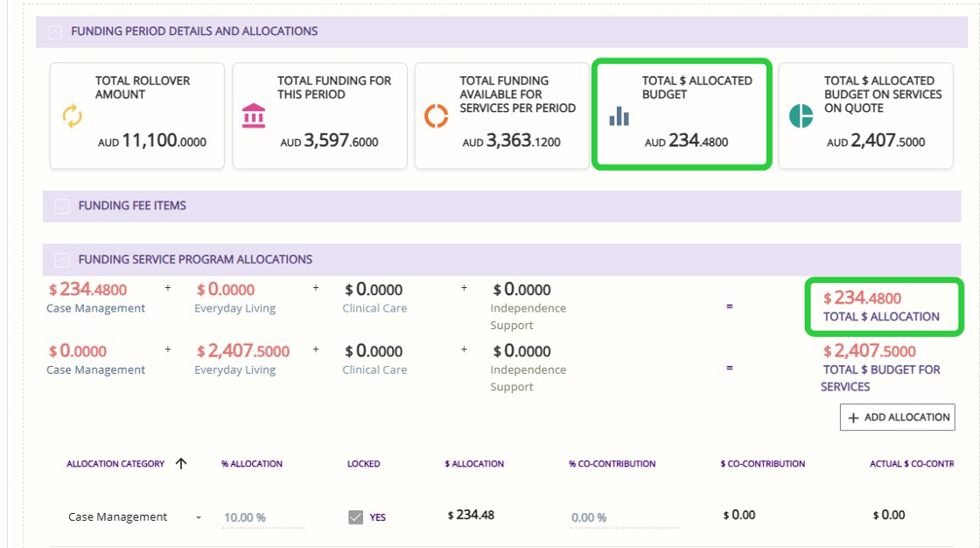Click the orange donut chart icon
The height and width of the screenshot is (548, 980).
point(436,116)
